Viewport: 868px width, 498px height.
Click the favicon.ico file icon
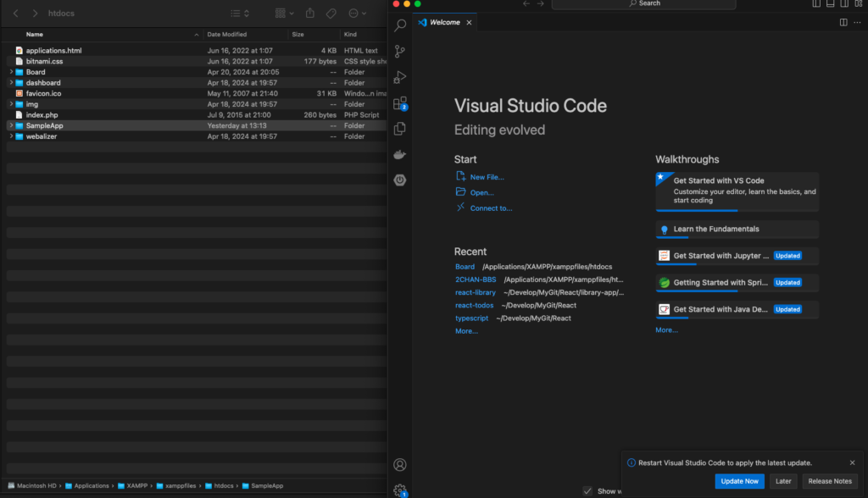[x=19, y=93]
